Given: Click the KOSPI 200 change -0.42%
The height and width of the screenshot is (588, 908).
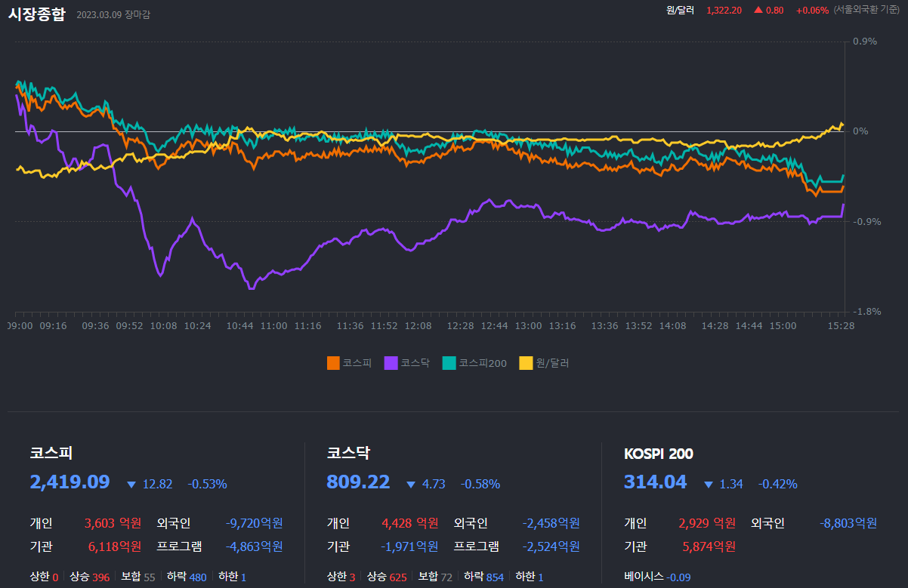Looking at the screenshot, I should point(777,484).
